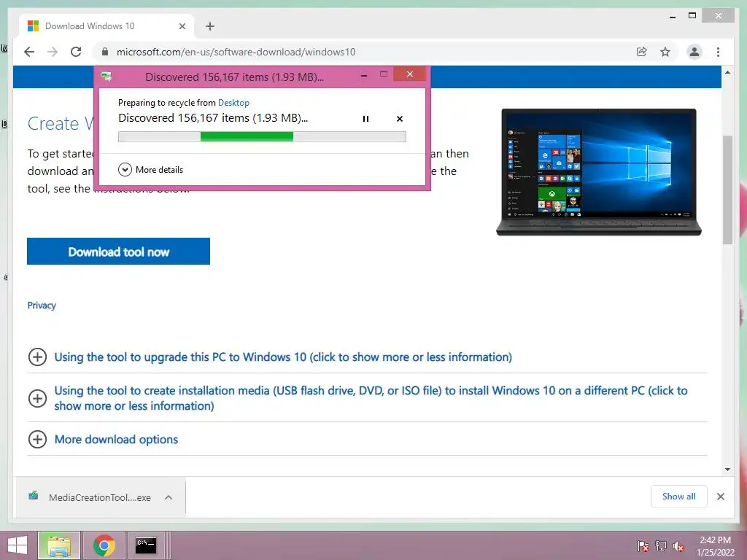
Task: Click the recycle dialog title bar icon
Action: point(107,76)
